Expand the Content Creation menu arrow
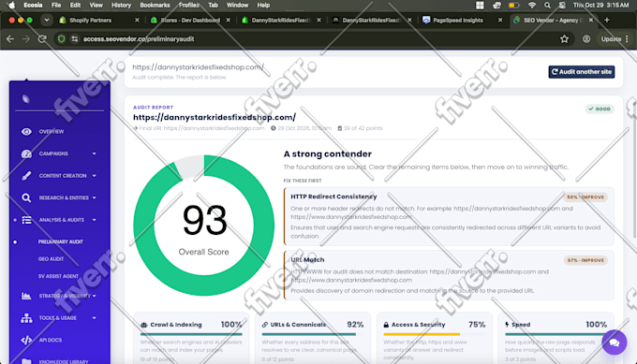The width and height of the screenshot is (637, 364). [x=95, y=176]
